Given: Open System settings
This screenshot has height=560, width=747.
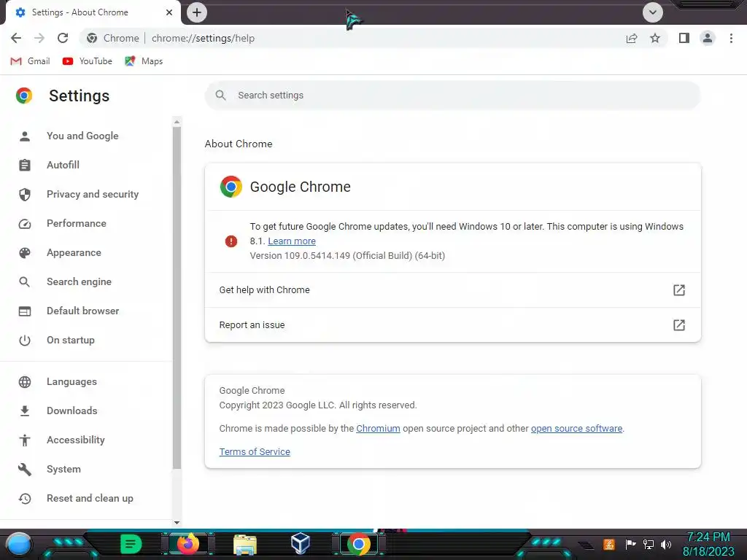Looking at the screenshot, I should tap(63, 469).
